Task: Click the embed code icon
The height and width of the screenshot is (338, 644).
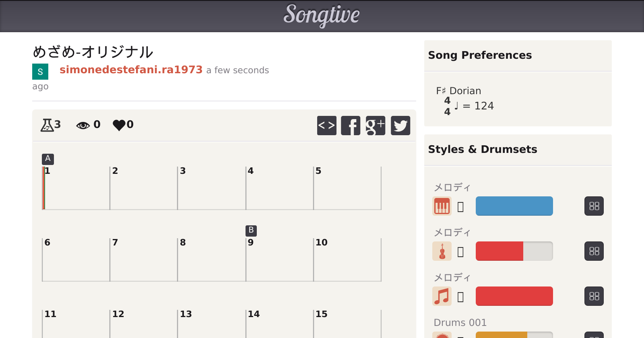Action: coord(326,126)
